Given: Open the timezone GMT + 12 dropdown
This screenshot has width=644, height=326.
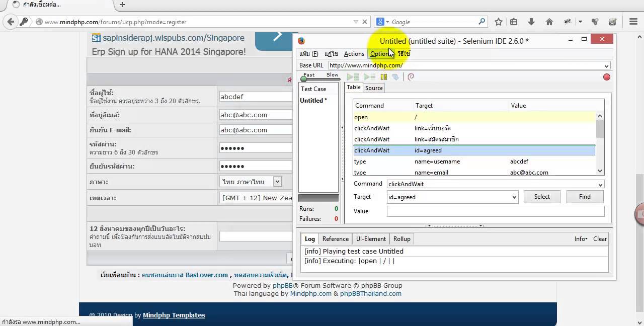Looking at the screenshot, I should (x=256, y=198).
